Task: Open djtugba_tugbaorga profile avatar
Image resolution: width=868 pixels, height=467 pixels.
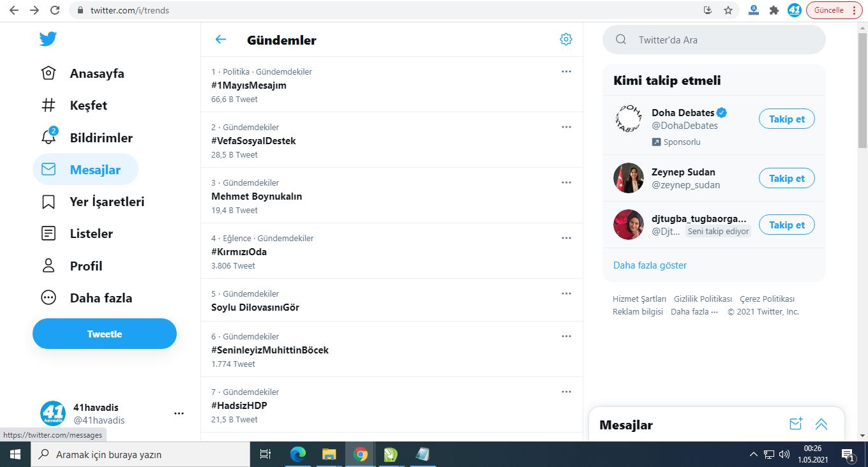Action: coord(629,225)
